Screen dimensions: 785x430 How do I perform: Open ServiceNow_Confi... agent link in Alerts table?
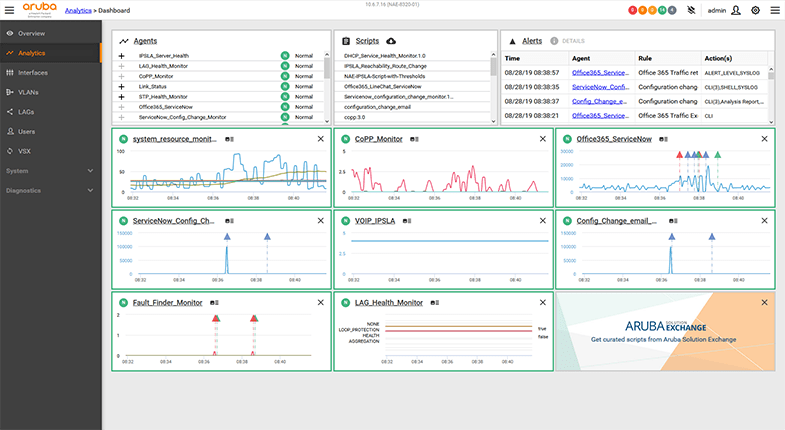pos(601,87)
